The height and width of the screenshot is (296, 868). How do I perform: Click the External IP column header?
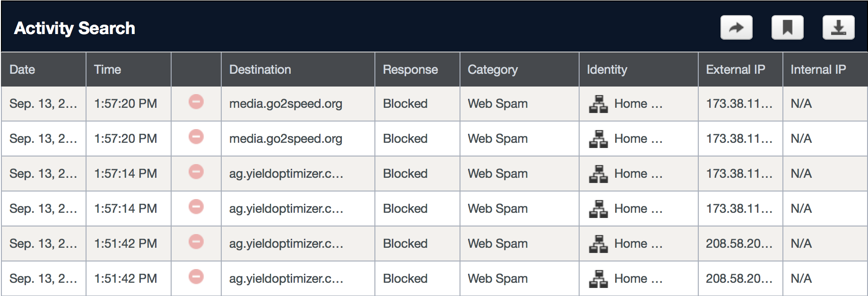(735, 70)
